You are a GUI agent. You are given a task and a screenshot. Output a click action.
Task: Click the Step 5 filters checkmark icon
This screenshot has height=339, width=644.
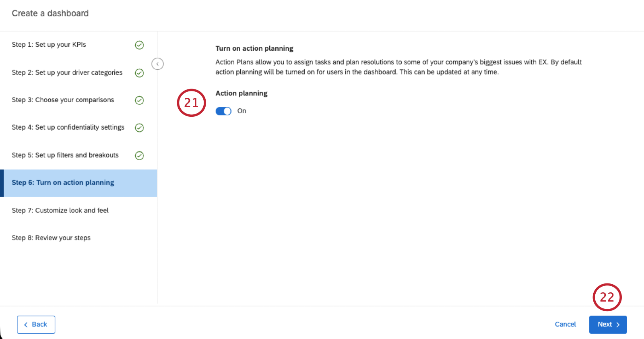139,155
